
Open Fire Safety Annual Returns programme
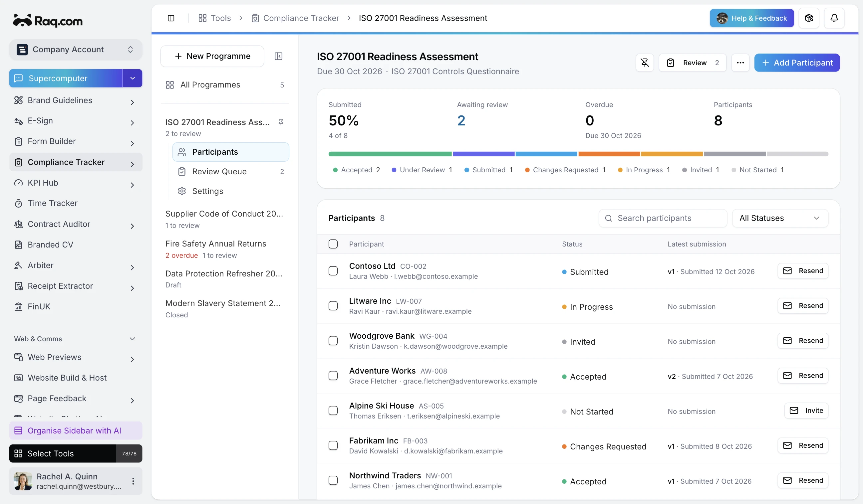225,250
